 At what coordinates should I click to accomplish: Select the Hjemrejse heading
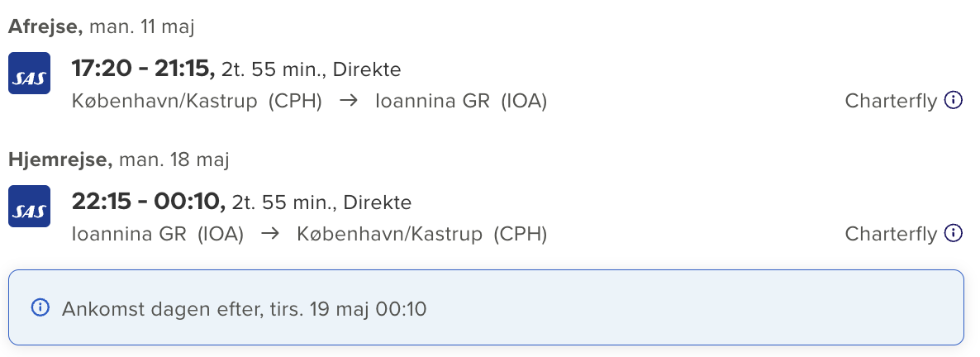60,159
